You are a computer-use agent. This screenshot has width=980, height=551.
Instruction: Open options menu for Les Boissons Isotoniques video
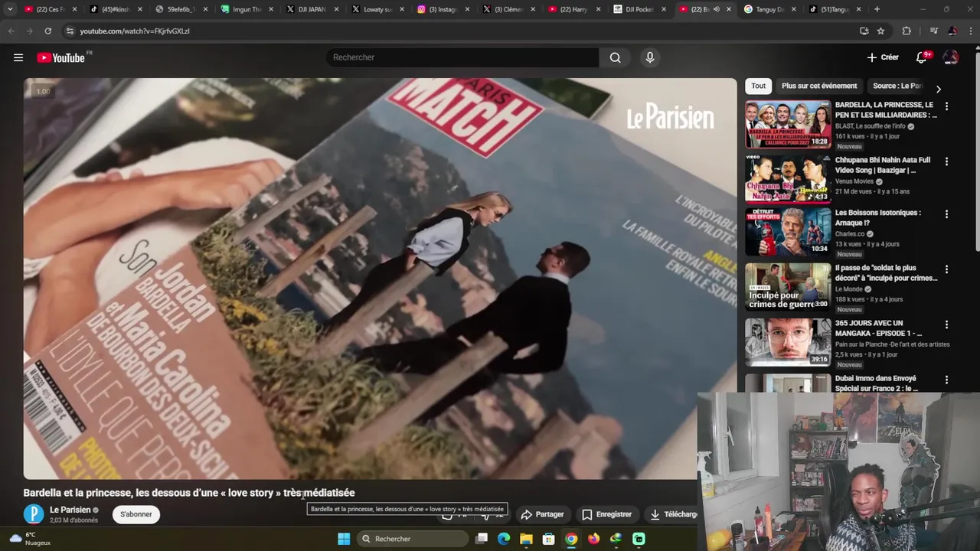946,214
